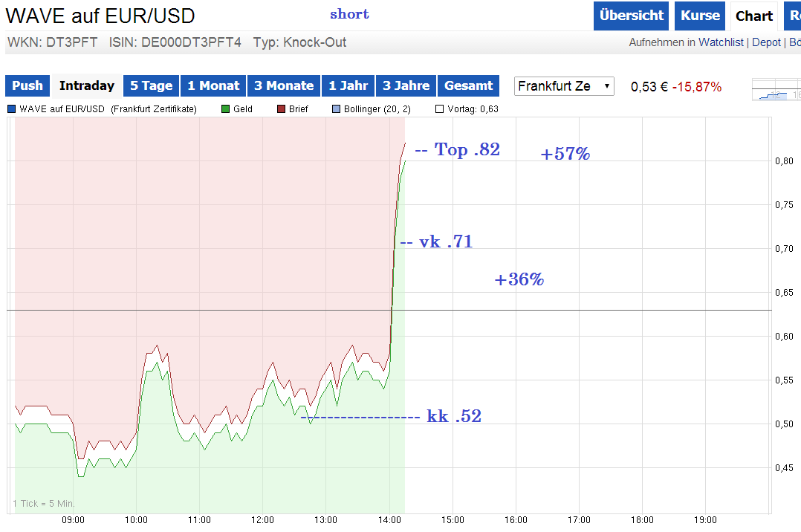Image resolution: width=801 pixels, height=532 pixels.
Task: Show the Gesamt full history range
Action: coord(468,85)
